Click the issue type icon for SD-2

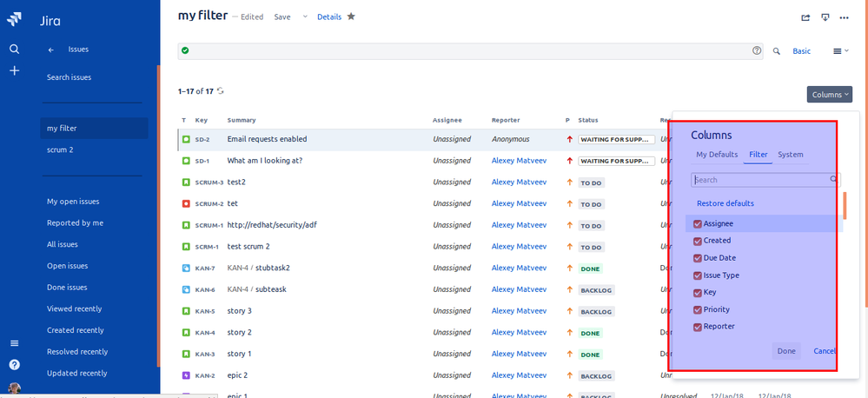186,140
